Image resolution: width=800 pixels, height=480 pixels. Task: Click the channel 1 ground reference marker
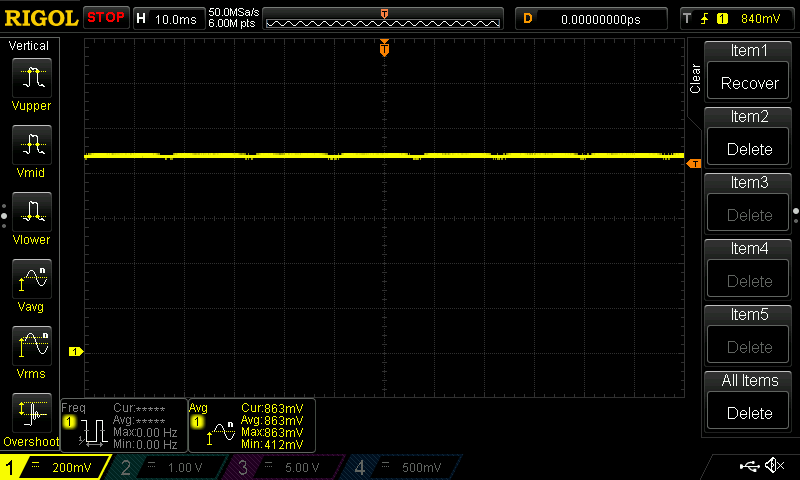76,351
